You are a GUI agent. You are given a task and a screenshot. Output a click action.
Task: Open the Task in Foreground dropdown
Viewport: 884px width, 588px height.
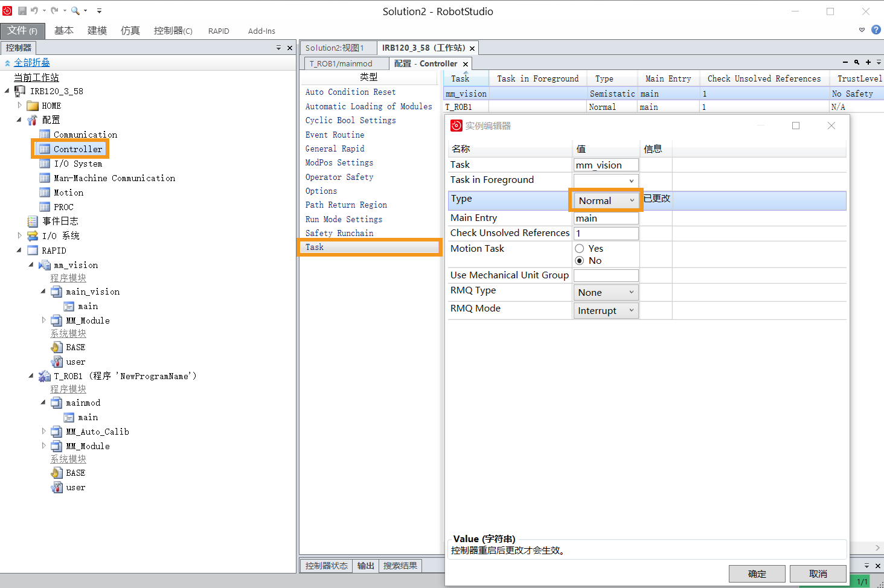click(x=606, y=181)
